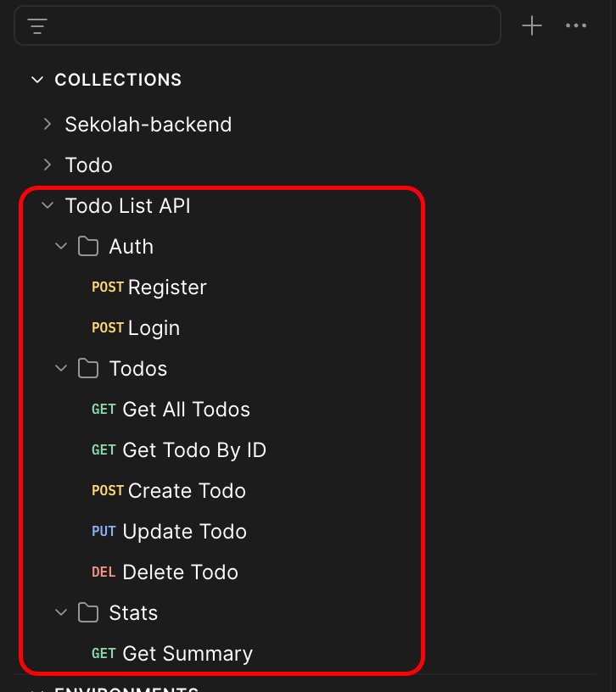Click the filter icon in search field
Viewport: 616px width, 692px height.
point(37,26)
